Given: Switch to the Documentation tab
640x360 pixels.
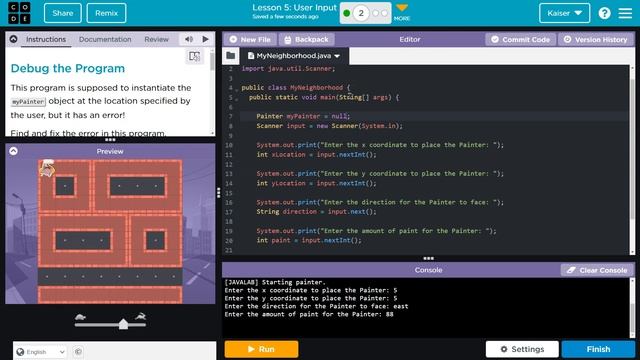Looking at the screenshot, I should [105, 39].
